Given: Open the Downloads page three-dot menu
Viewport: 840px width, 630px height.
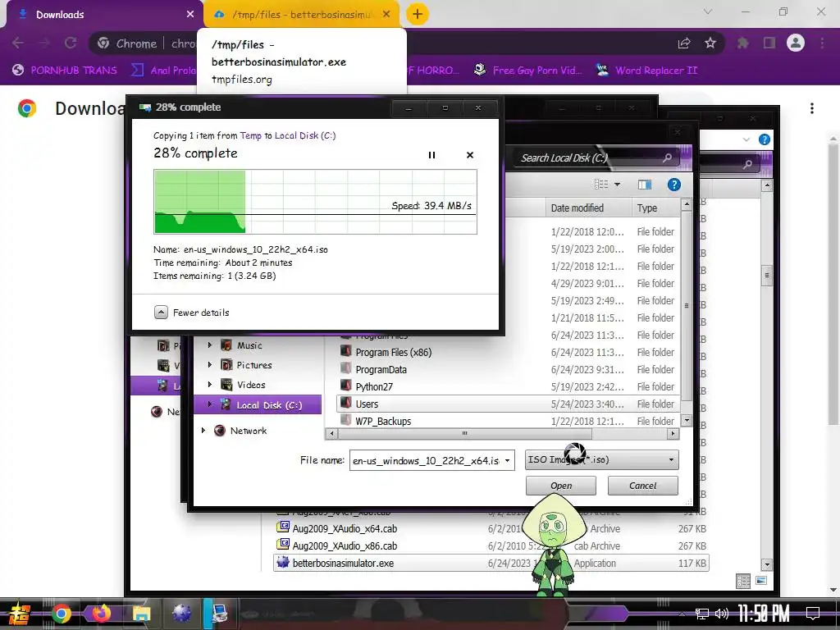Looking at the screenshot, I should point(812,108).
